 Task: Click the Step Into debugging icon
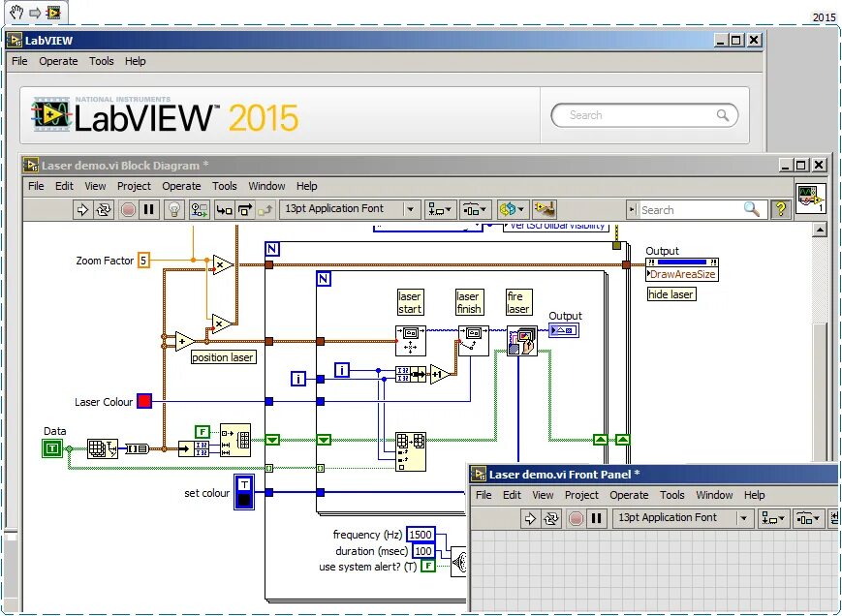(224, 209)
